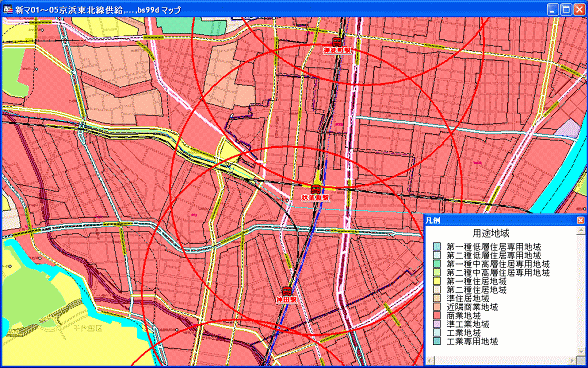Minimize the map window
The height and width of the screenshot is (368, 588).
(x=552, y=9)
